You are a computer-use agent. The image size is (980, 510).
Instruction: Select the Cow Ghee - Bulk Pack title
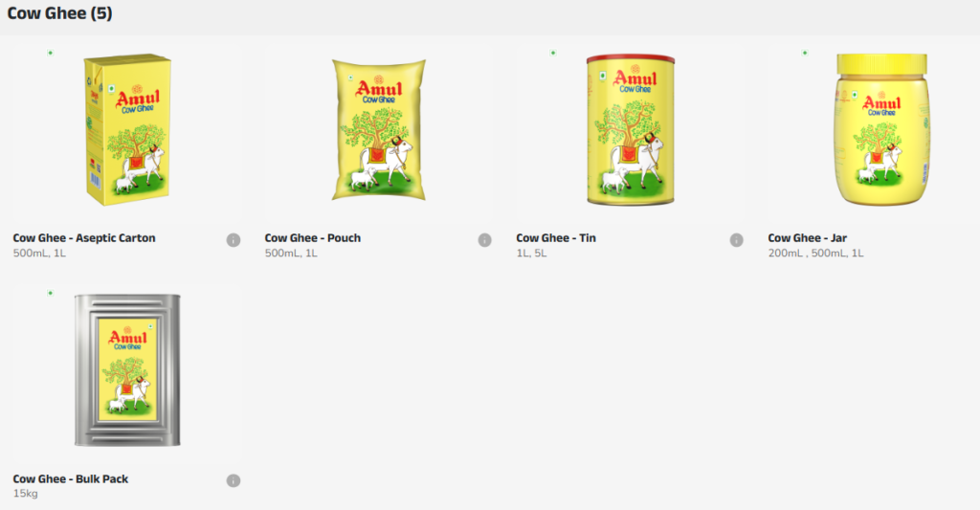(x=71, y=478)
